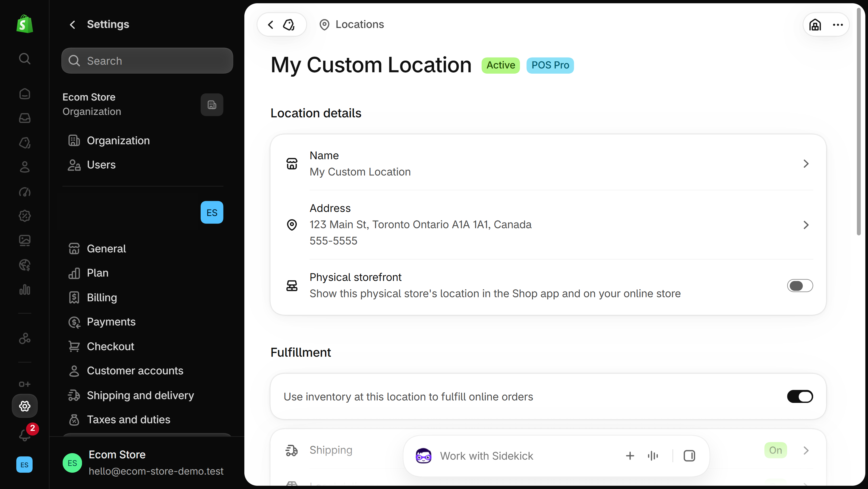Open Content image icon in left rail
868x489 pixels.
25,240
